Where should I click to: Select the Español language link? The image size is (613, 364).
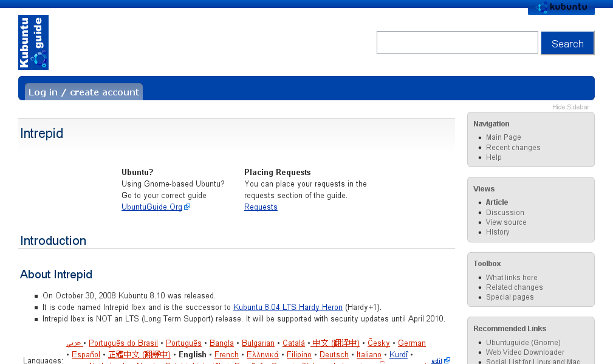[x=86, y=355]
